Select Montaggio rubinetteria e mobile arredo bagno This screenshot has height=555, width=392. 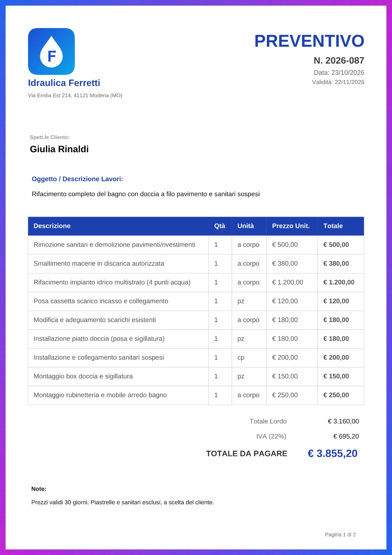[100, 395]
